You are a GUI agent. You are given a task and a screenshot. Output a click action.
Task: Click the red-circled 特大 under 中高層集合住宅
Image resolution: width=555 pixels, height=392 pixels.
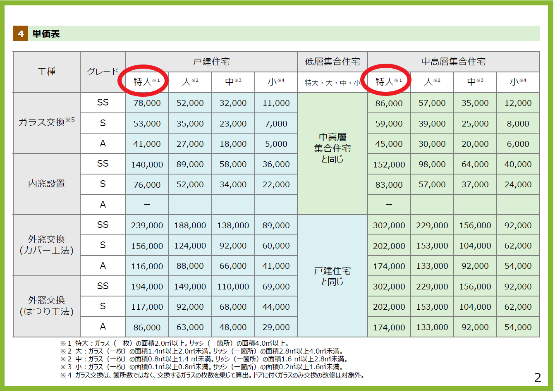[386, 82]
